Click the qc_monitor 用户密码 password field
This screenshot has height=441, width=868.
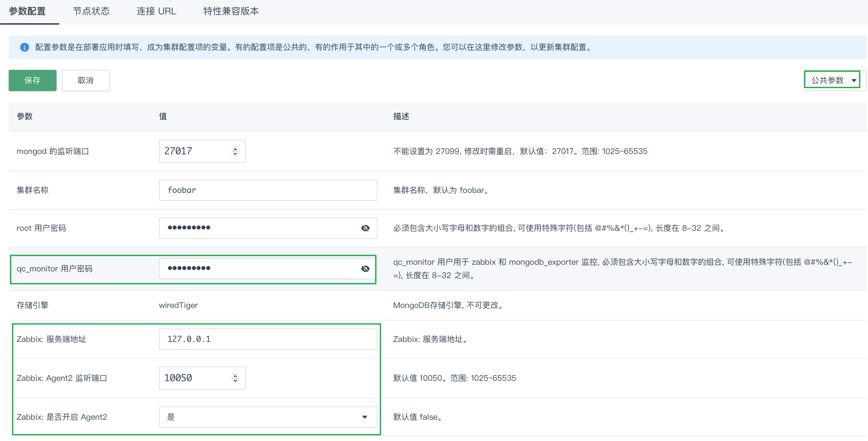[x=268, y=269]
